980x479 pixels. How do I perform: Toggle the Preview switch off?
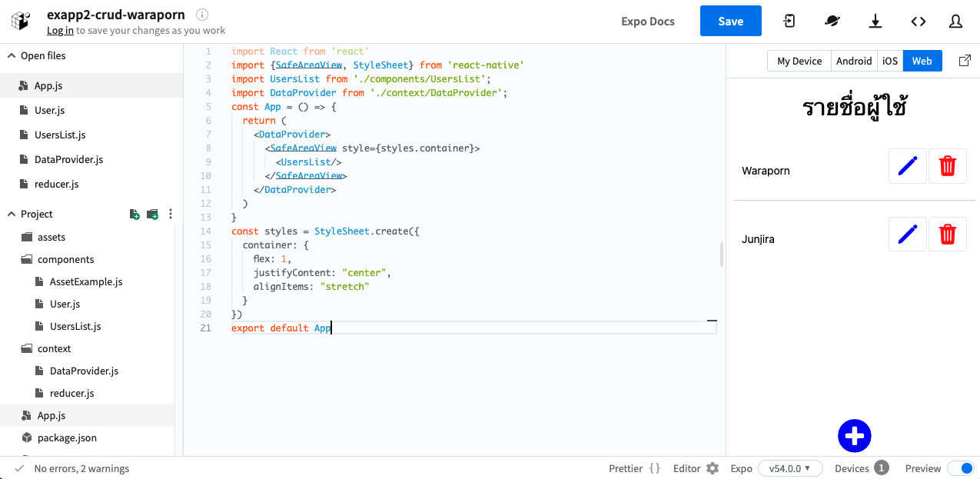(960, 468)
